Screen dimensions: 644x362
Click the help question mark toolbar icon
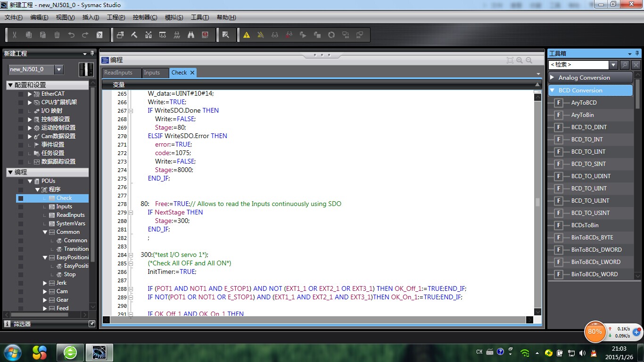click(x=99, y=35)
